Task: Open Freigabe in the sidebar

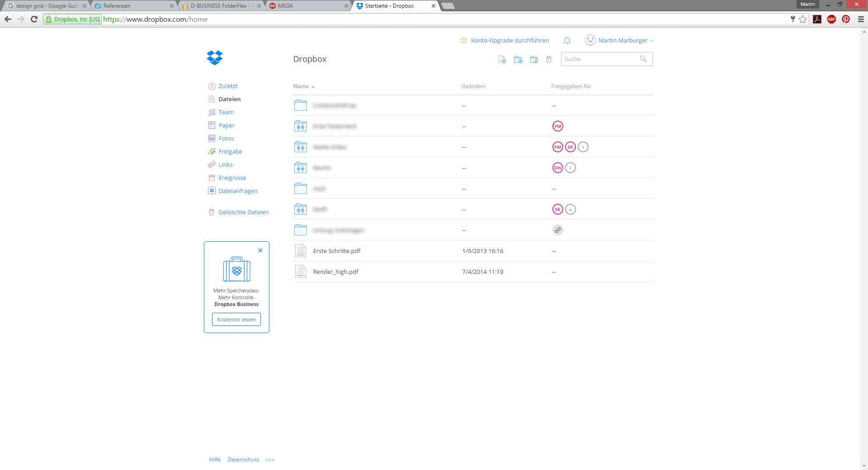Action: [x=230, y=151]
